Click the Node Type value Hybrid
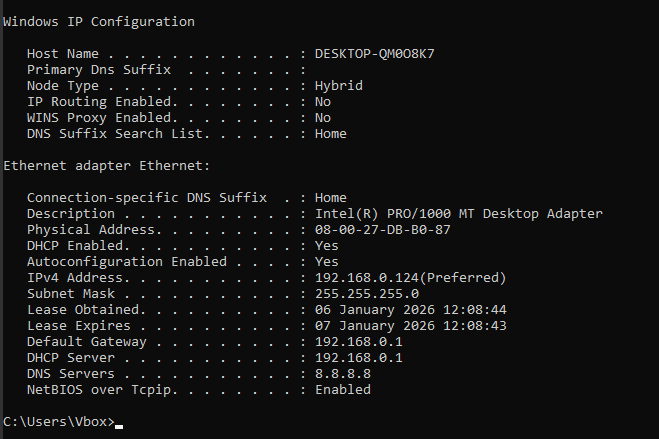Viewport: 659px width, 439px height. pos(338,85)
